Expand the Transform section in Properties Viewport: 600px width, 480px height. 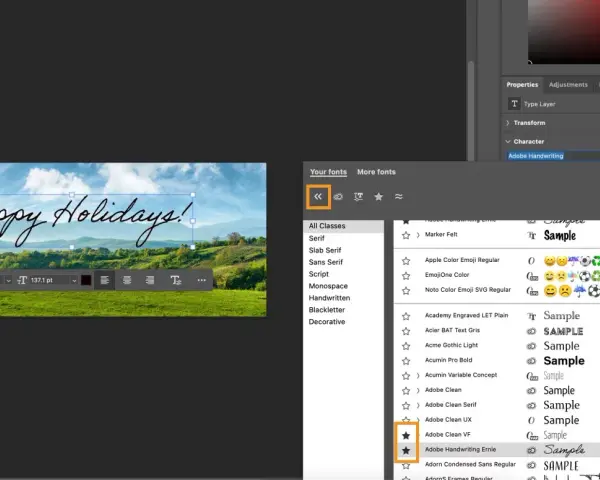[508, 123]
